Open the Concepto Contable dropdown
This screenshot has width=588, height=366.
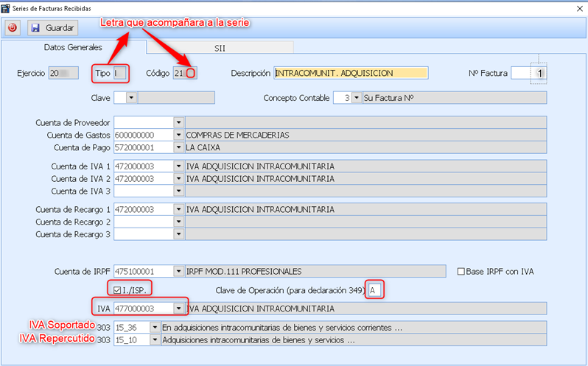(356, 97)
